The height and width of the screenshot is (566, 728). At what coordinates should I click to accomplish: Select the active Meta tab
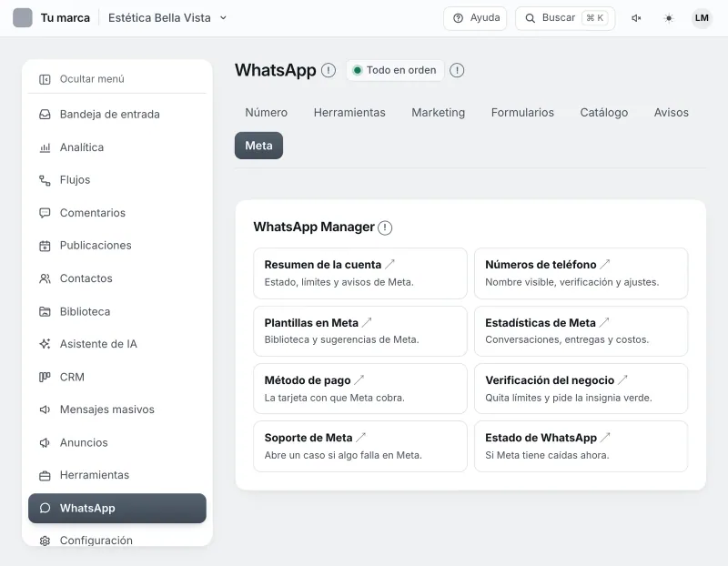click(258, 146)
